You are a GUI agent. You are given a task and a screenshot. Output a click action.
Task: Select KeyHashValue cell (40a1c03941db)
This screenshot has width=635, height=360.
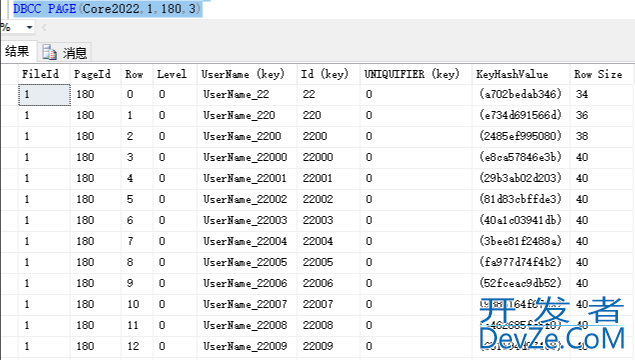[x=521, y=221]
